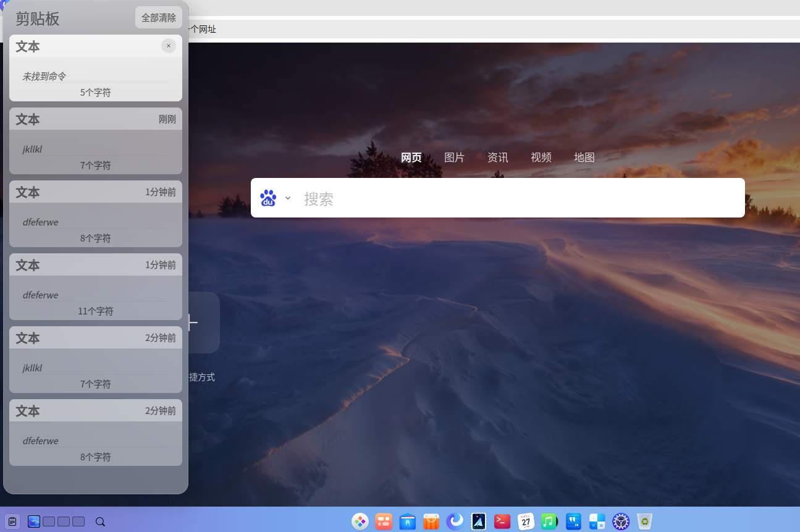
Task: Open the colorful launcher icon in the dock
Action: tap(360, 521)
